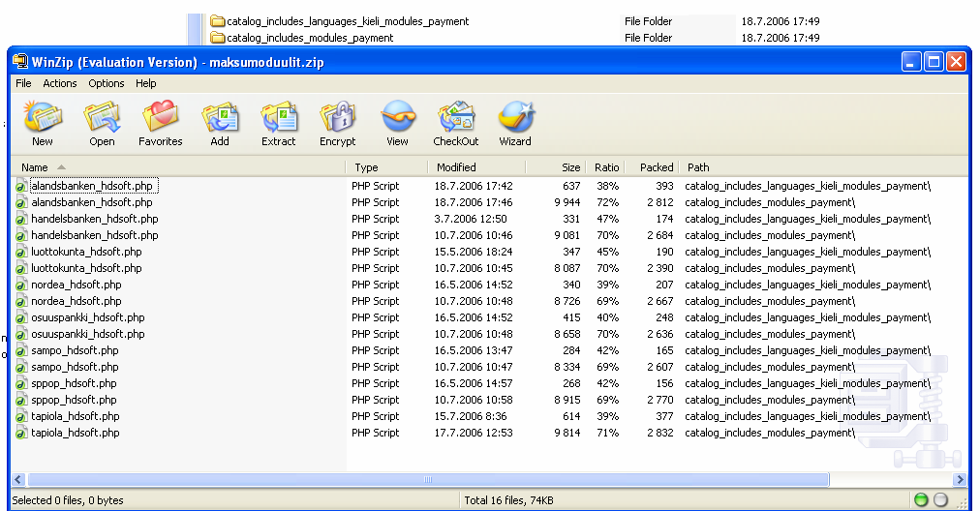Click the horizontal scrollbar right arrow
The height and width of the screenshot is (511, 980).
coord(961,480)
